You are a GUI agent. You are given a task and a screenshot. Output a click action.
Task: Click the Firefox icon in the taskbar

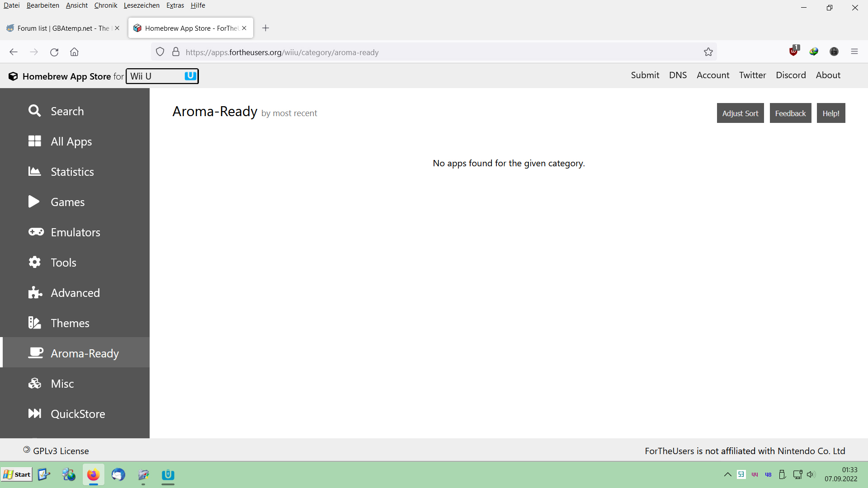tap(93, 475)
